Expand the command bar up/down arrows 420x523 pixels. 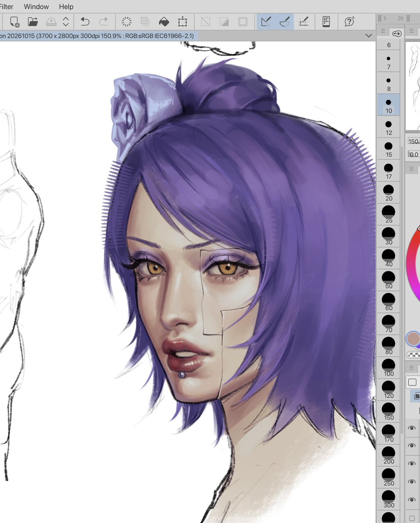[66, 21]
